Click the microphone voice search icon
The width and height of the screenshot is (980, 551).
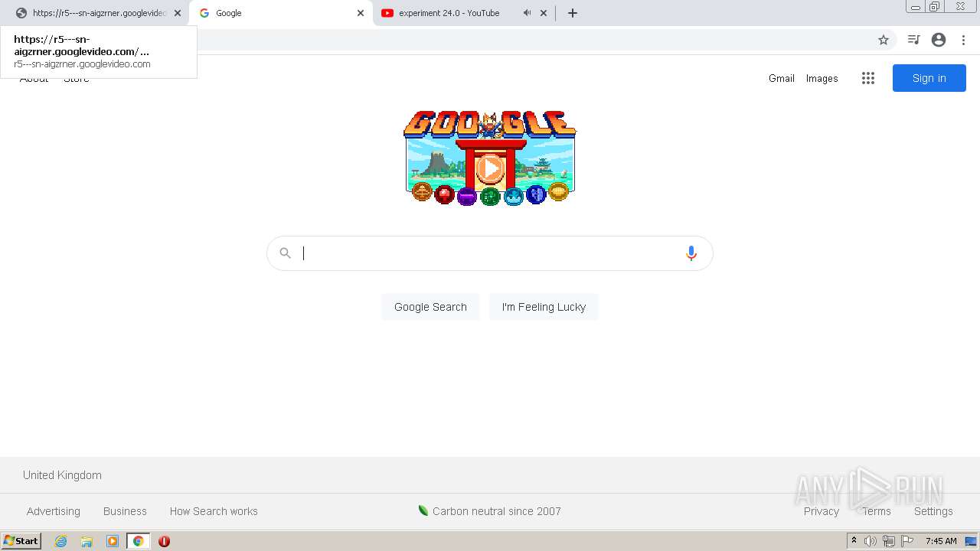pos(691,253)
